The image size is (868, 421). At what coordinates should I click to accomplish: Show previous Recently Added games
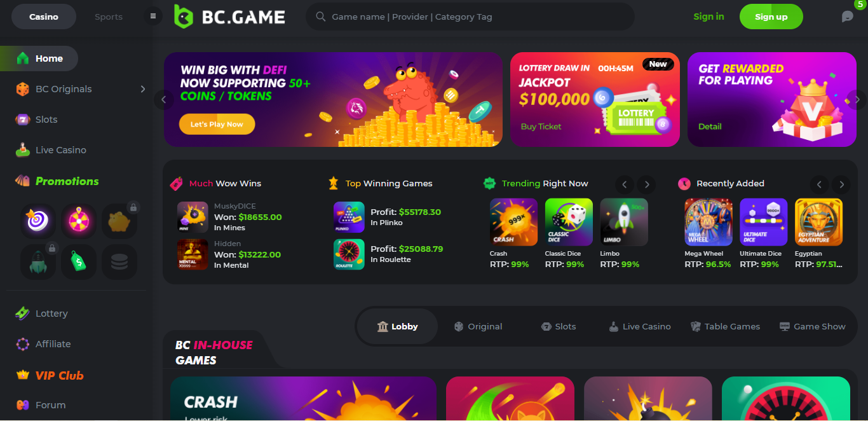[820, 184]
